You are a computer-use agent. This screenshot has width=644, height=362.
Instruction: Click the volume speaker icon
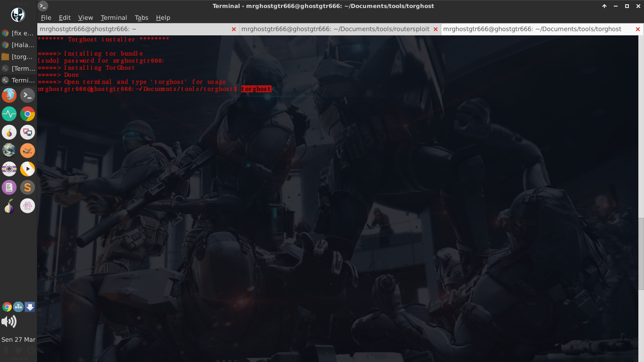click(9, 322)
